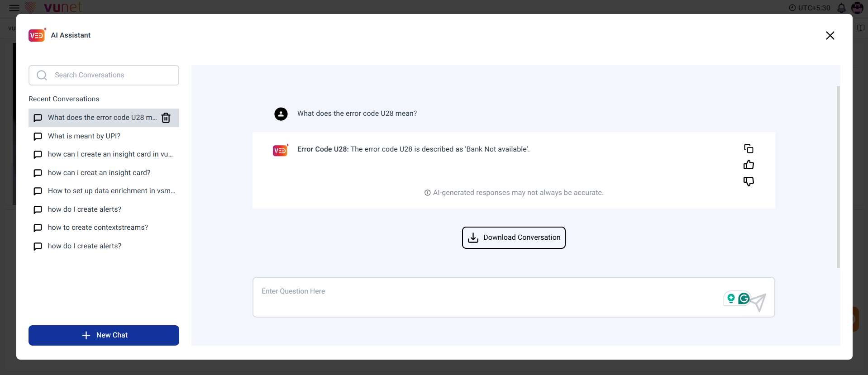This screenshot has width=868, height=375.
Task: Open the hamburger menu at top left
Action: [x=14, y=8]
